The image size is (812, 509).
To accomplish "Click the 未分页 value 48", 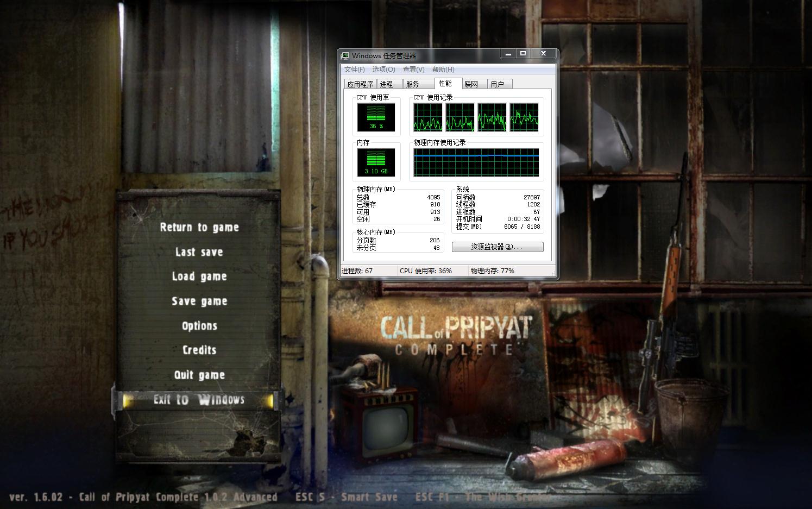I will click(437, 248).
